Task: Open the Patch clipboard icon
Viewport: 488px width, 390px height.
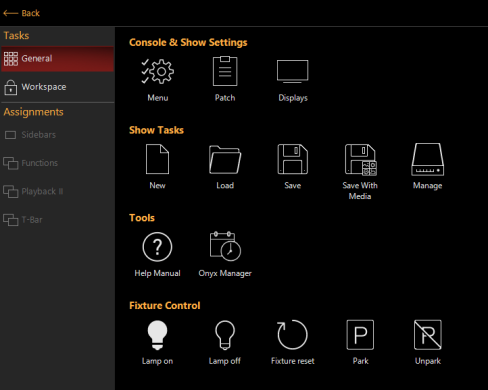Action: tap(225, 71)
